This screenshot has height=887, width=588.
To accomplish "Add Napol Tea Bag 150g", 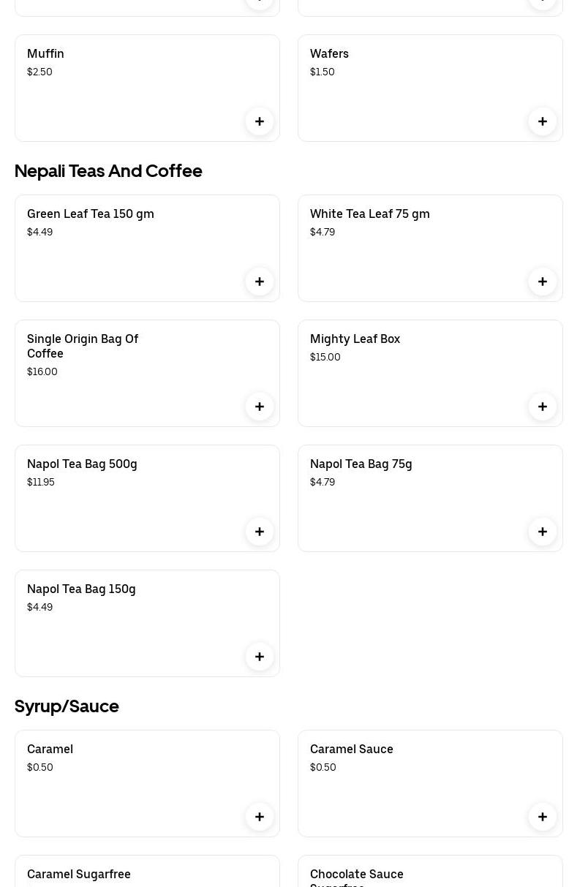I will pos(260,657).
